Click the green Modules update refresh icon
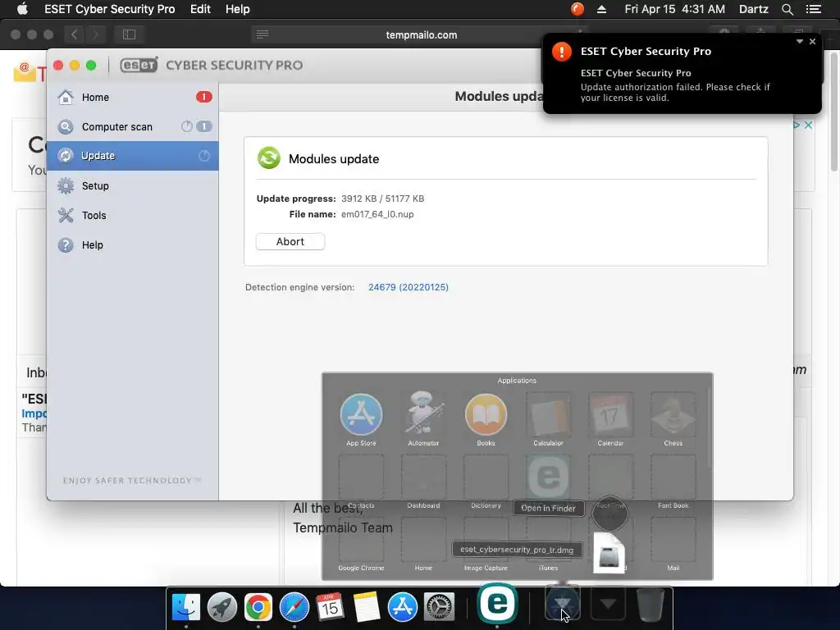840x630 pixels. click(269, 158)
